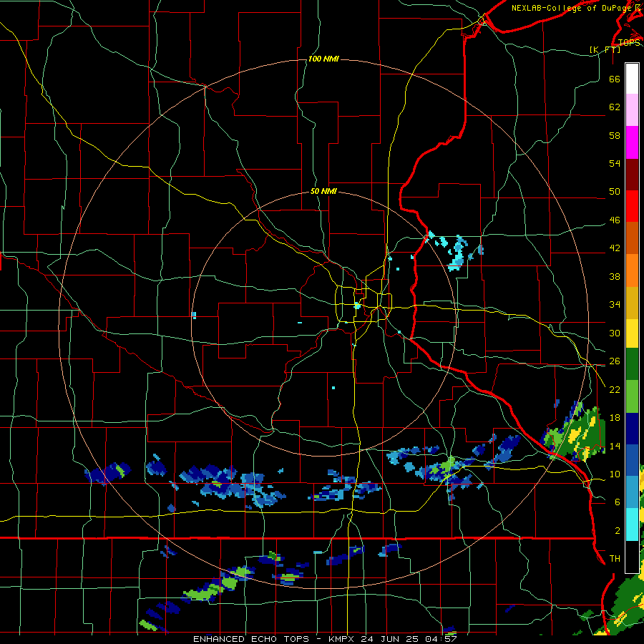Click the "22" legend value

coord(615,389)
